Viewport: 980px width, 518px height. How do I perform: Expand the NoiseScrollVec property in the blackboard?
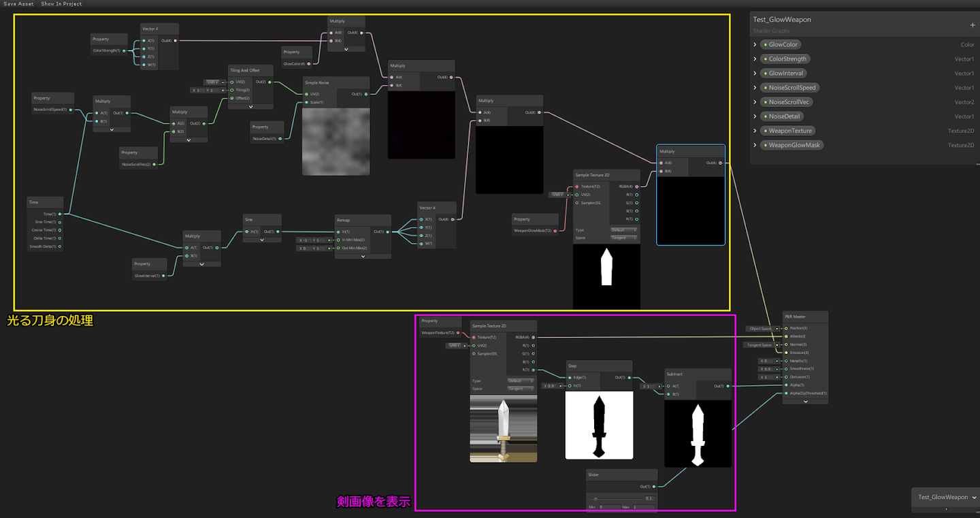tap(755, 102)
